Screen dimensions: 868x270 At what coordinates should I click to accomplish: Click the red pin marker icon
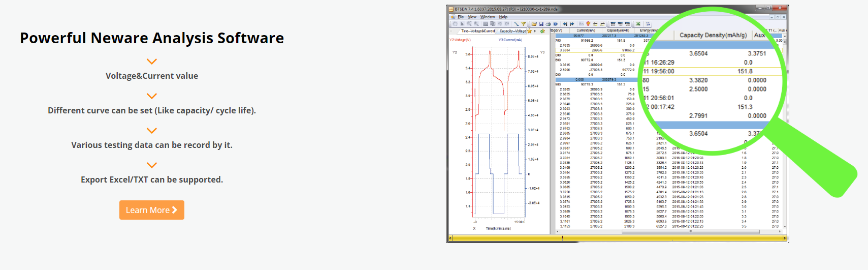click(588, 24)
